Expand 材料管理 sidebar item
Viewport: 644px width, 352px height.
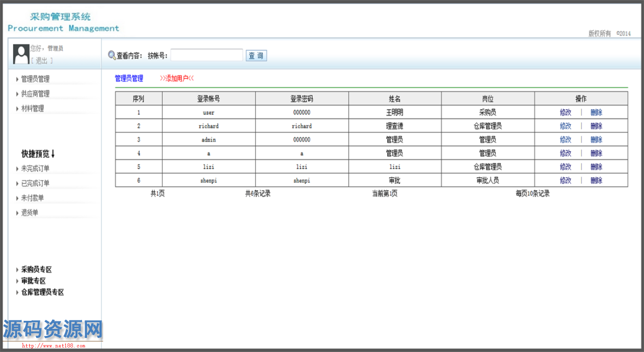pyautogui.click(x=32, y=109)
